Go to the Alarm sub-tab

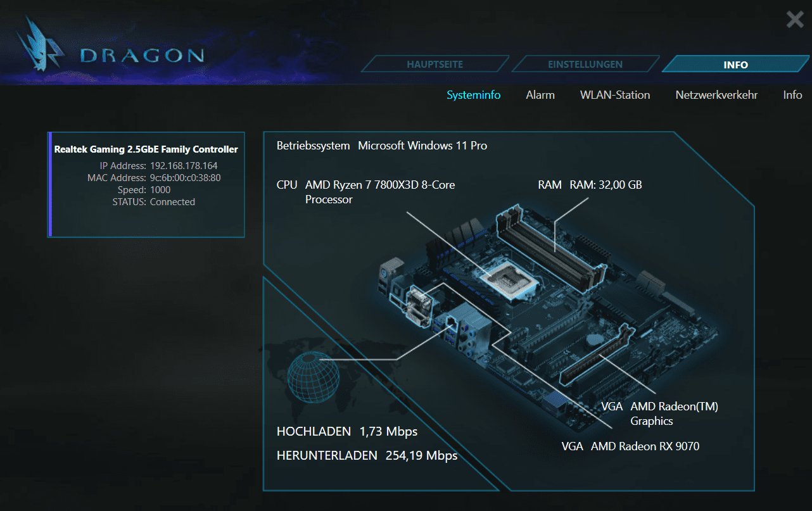tap(540, 95)
